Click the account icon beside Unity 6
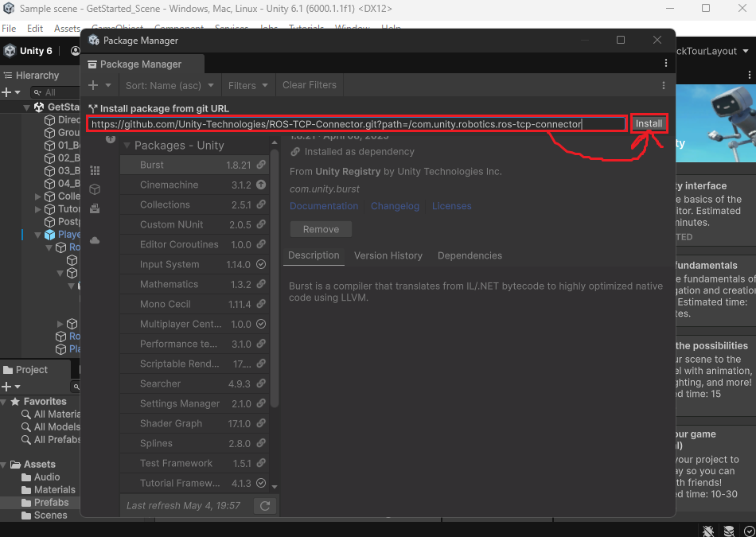 pyautogui.click(x=76, y=51)
